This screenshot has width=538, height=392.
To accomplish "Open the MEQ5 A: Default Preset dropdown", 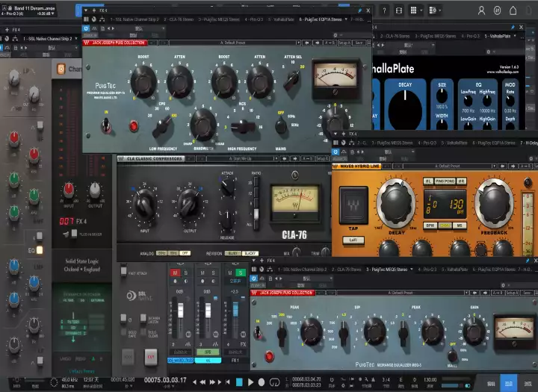I will (403, 293).
